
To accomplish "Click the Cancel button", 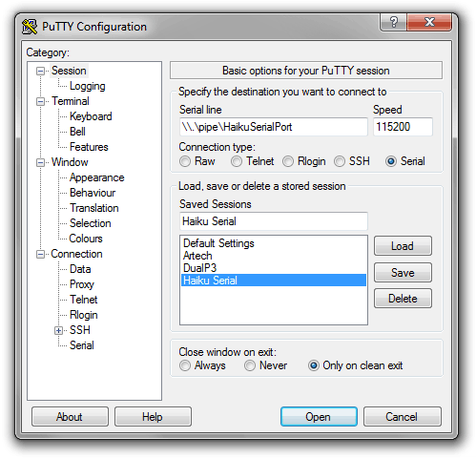I will [403, 417].
